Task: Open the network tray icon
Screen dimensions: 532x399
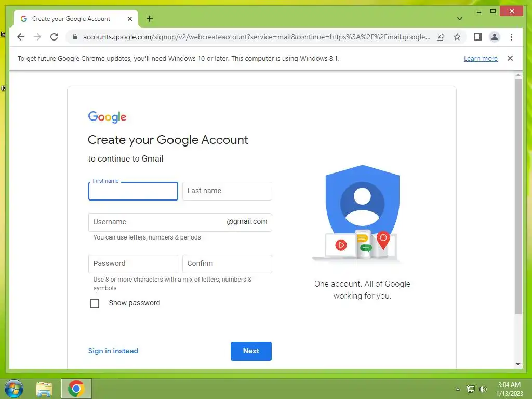Action: click(471, 389)
